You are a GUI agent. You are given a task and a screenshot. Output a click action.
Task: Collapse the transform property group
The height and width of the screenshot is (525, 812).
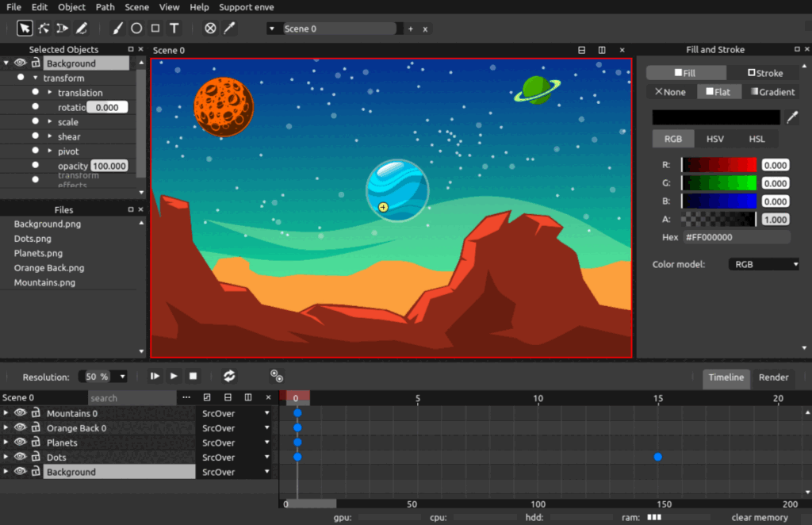36,79
